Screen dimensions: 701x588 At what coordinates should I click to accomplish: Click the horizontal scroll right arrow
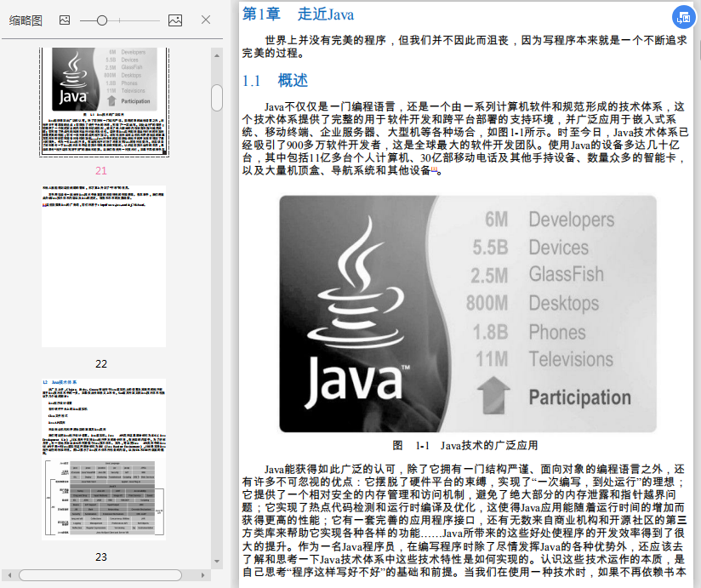coord(203,575)
